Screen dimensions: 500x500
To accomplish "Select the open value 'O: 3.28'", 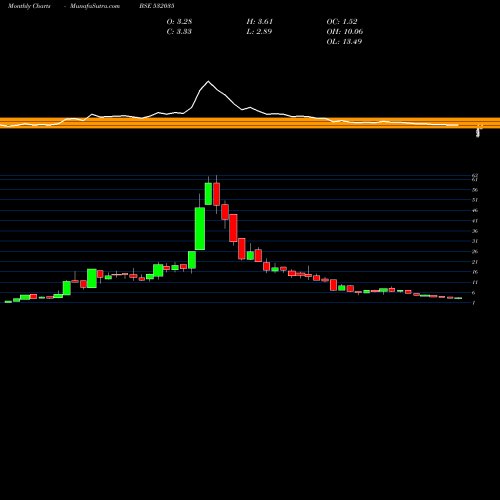I will [x=179, y=22].
